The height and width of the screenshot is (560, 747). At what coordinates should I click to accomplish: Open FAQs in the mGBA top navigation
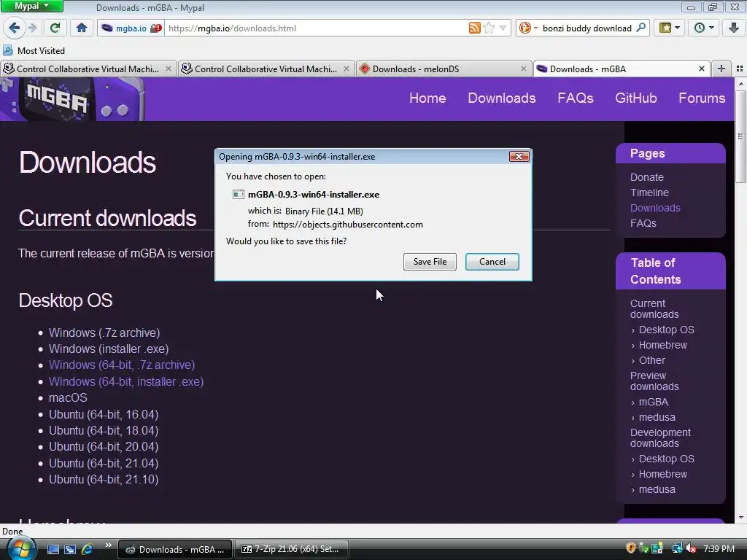tap(575, 98)
